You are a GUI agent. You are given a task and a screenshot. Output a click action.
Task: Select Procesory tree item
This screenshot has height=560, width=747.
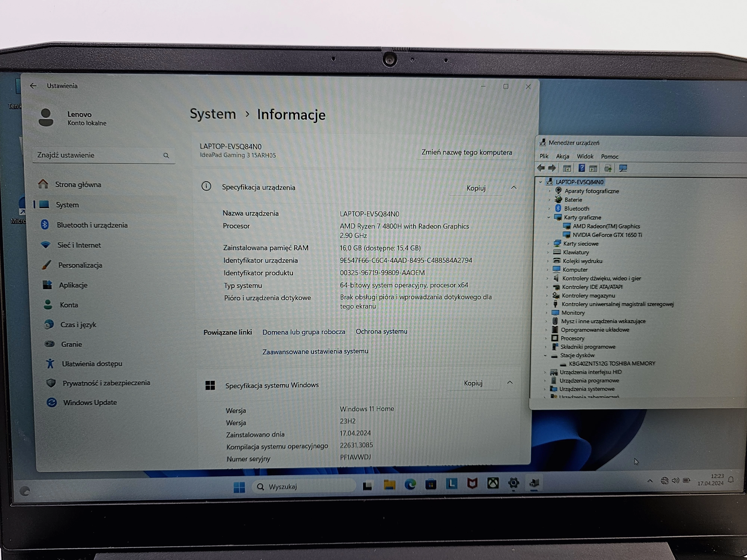[x=572, y=338]
